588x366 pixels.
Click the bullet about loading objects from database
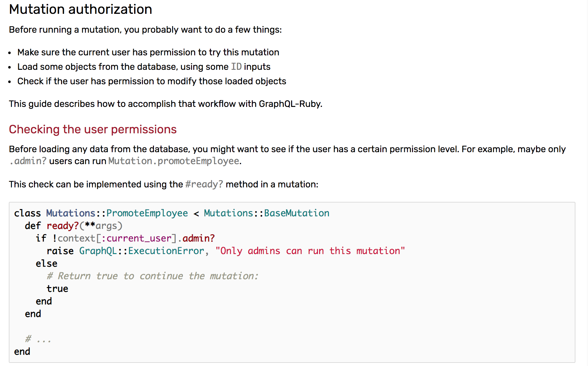pos(144,67)
